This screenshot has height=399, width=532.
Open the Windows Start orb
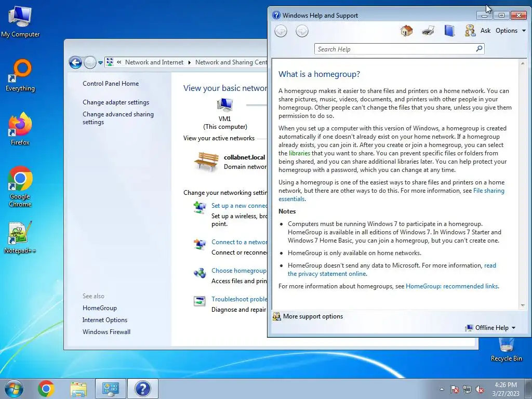pos(14,389)
